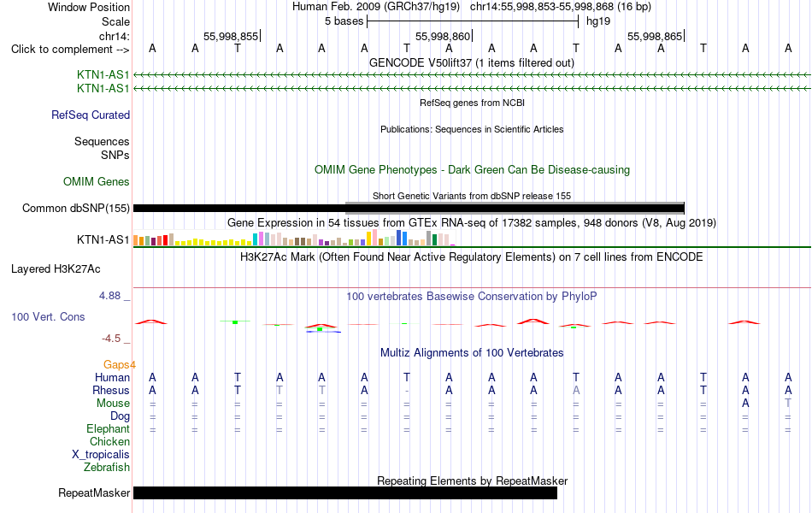Select the Chicken alignment row label
This screenshot has height=513, width=812.
109,441
